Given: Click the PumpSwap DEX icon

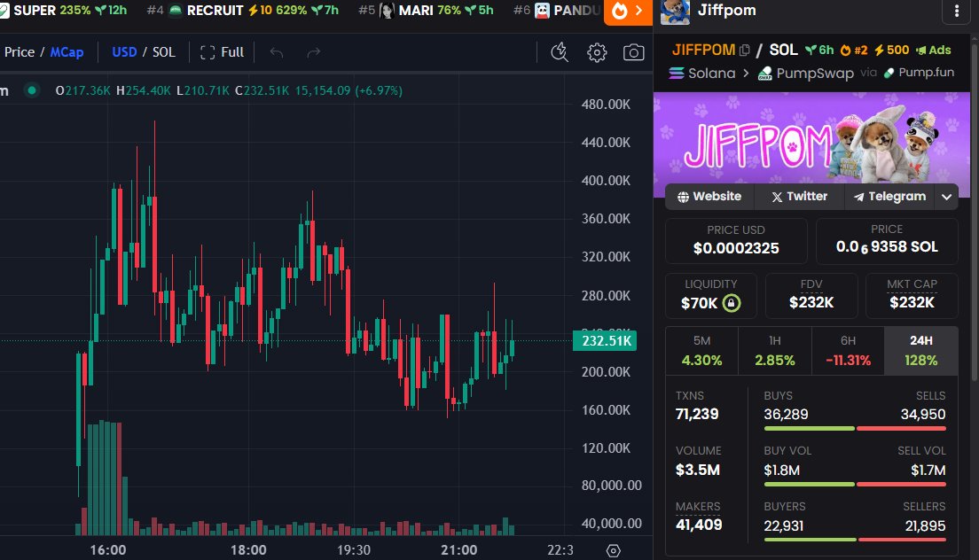Looking at the screenshot, I should pos(764,73).
